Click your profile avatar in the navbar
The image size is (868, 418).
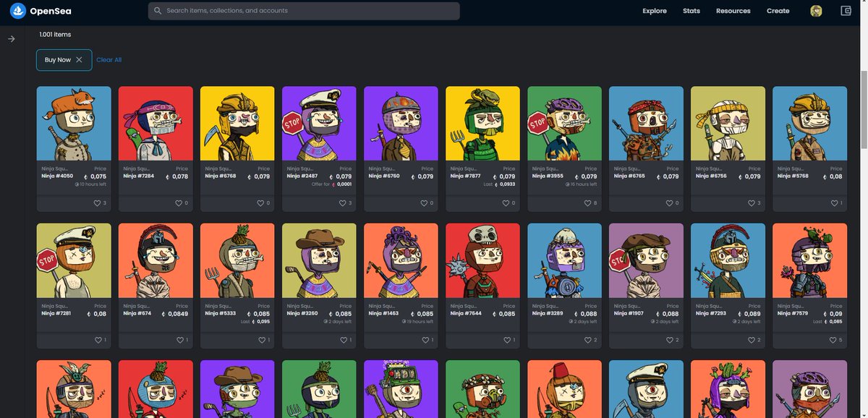point(816,10)
